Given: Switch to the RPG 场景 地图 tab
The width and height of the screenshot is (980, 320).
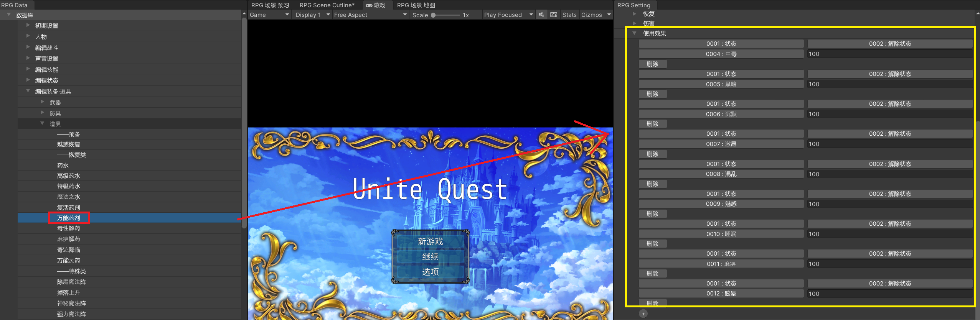Looking at the screenshot, I should pos(416,5).
